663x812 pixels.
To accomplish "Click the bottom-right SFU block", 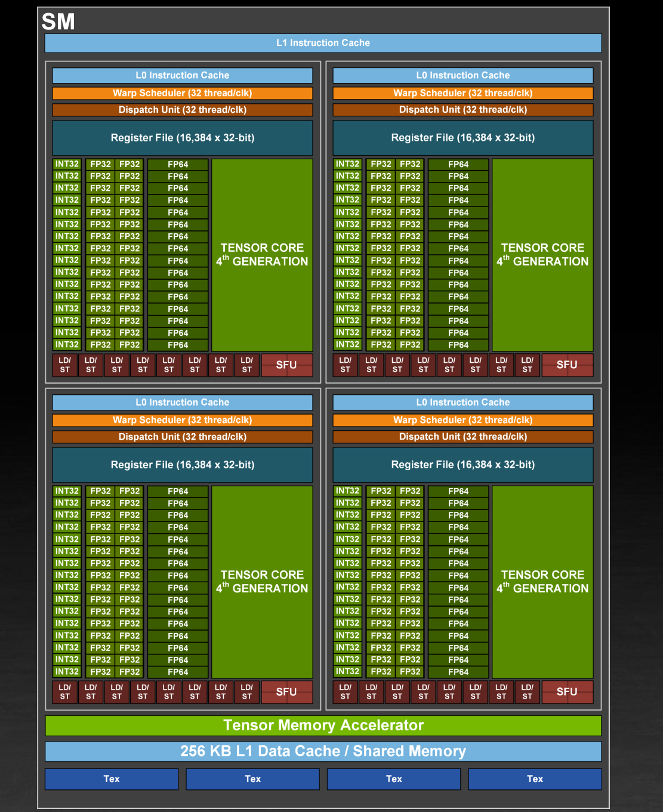I will [566, 691].
